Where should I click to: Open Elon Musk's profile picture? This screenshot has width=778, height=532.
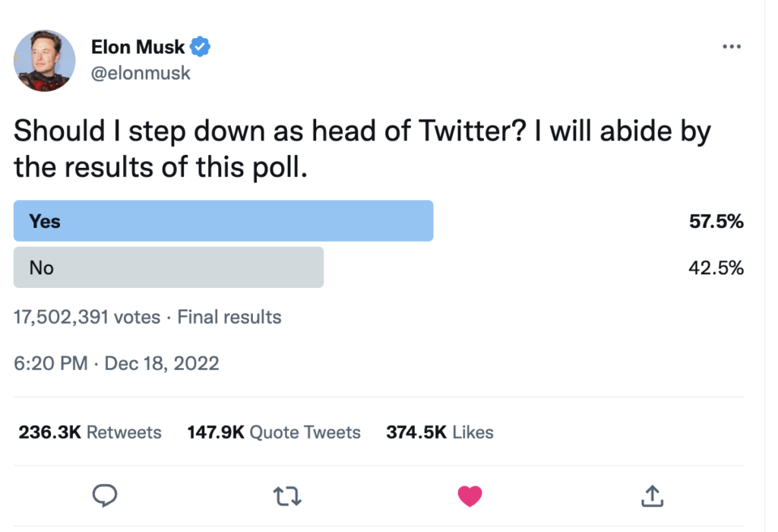(x=45, y=61)
